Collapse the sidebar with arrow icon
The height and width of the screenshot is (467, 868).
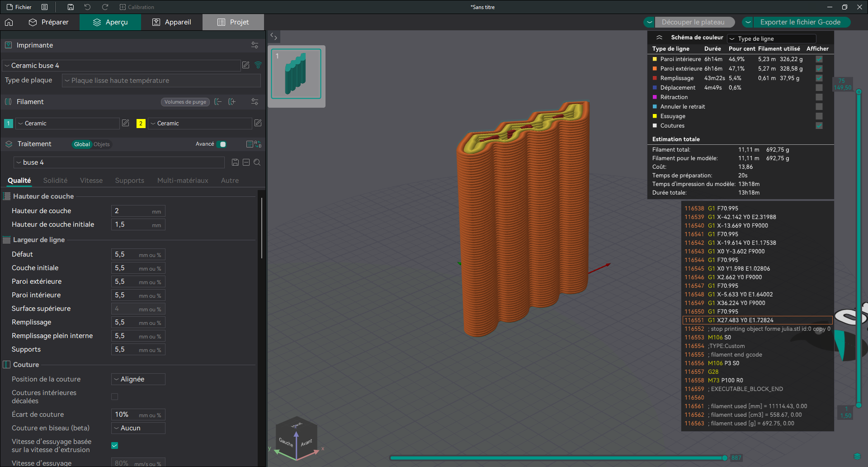point(274,36)
